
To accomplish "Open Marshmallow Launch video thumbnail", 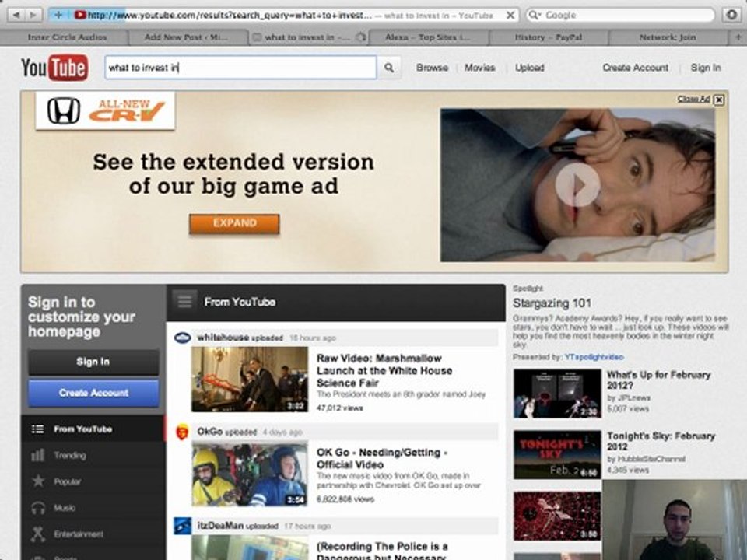I will [250, 380].
